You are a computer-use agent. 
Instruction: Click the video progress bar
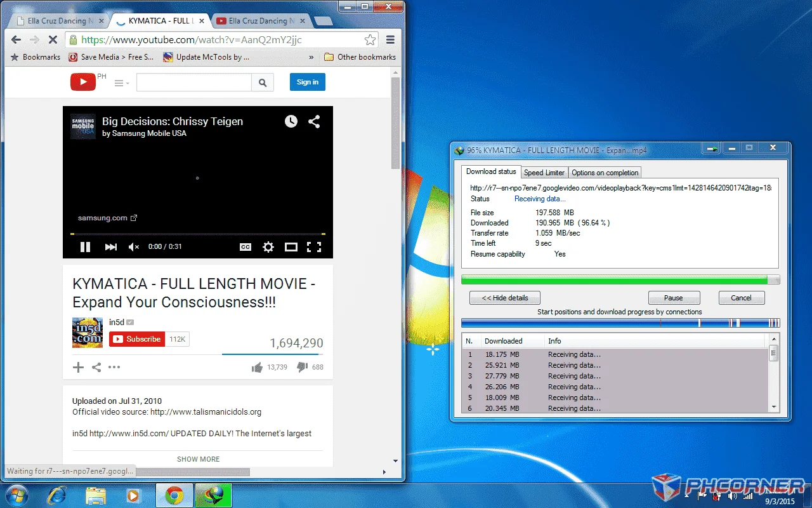coord(198,234)
